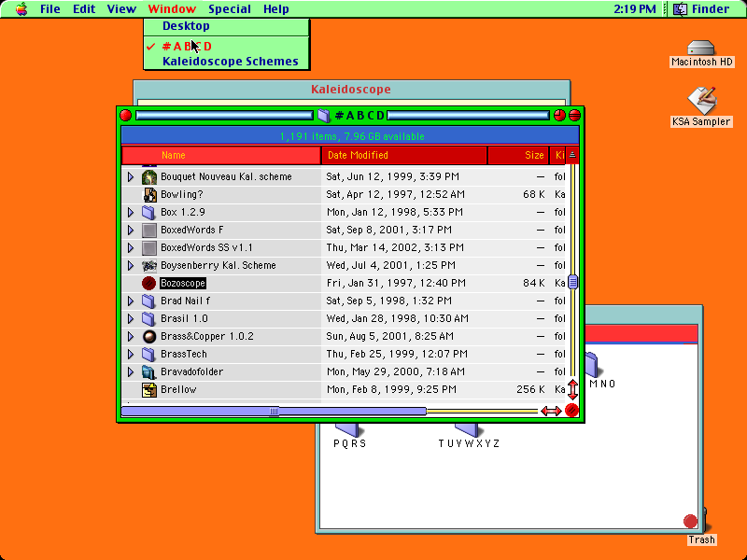This screenshot has width=747, height=560.
Task: Expand the Bravadofolder disclosure triangle
Action: pos(131,371)
